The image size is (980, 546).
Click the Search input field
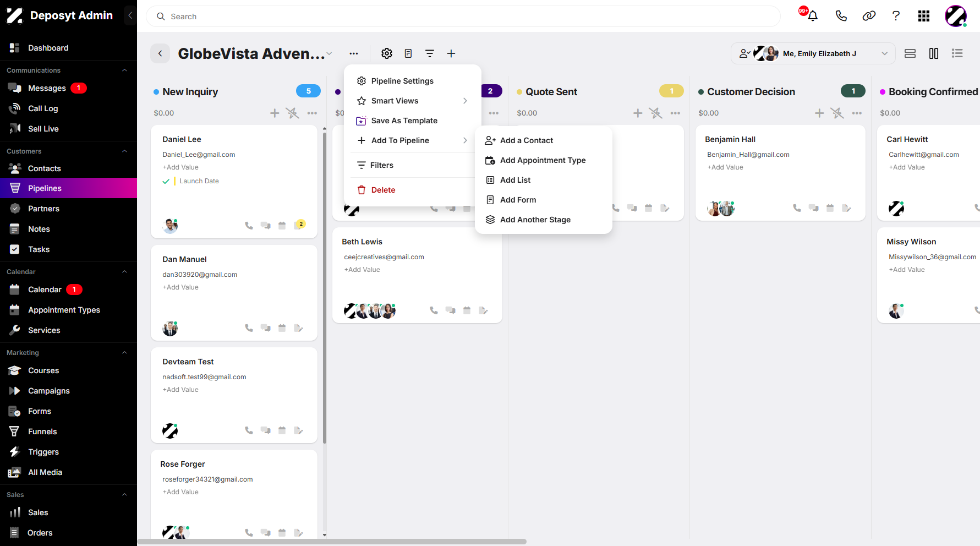463,17
